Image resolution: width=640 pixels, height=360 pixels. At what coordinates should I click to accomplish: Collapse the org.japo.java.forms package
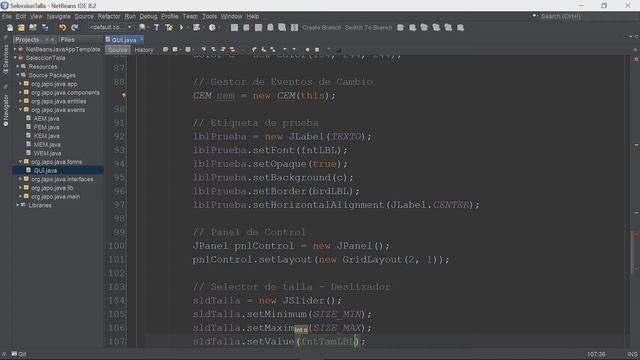click(20, 162)
